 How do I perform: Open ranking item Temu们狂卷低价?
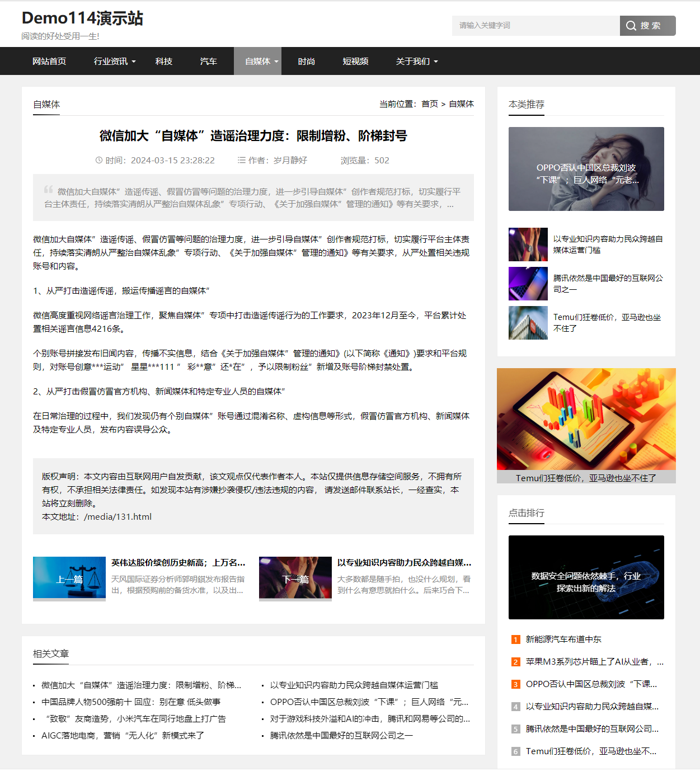591,751
